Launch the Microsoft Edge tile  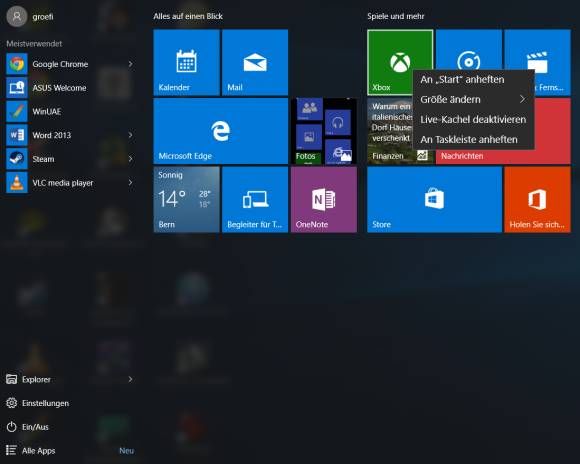click(221, 131)
